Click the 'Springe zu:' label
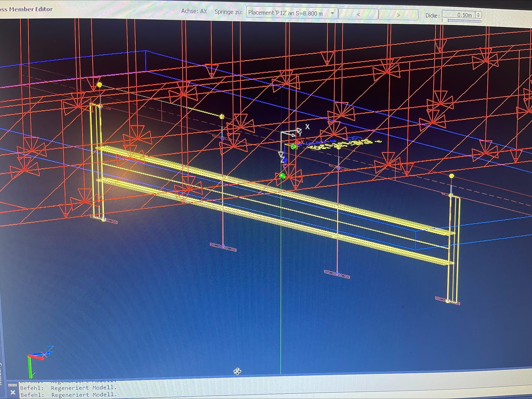The width and height of the screenshot is (532, 399). [x=229, y=12]
